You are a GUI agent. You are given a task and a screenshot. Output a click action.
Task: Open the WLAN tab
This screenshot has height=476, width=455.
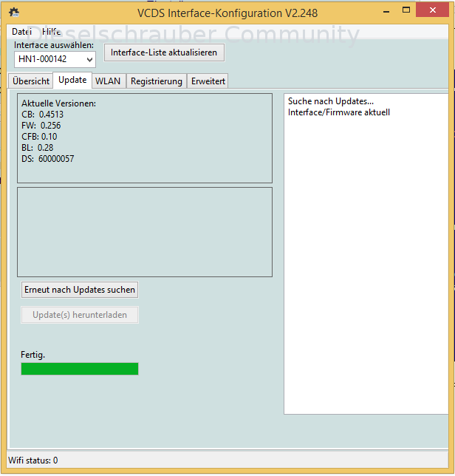coord(108,81)
